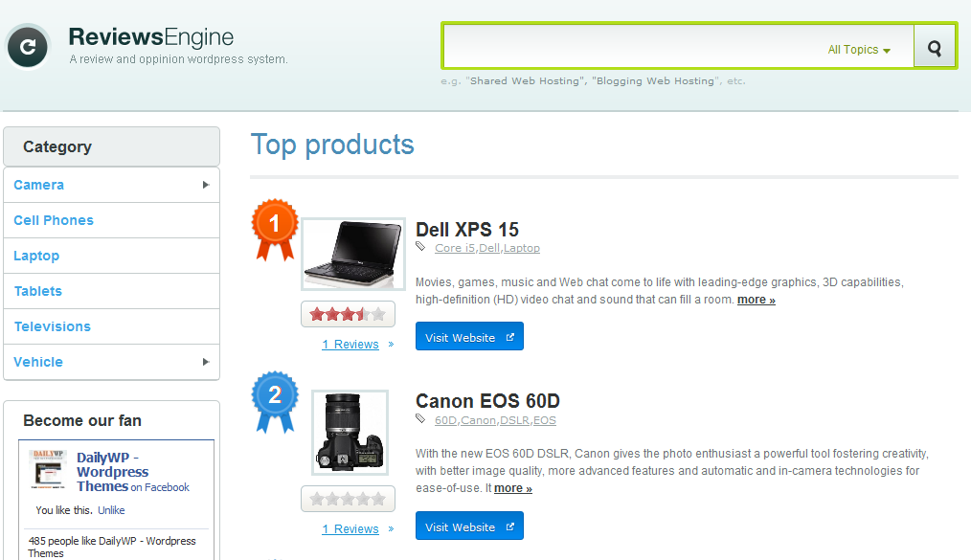Click the DailyWP Facebook page thumbnail
This screenshot has height=560, width=971.
point(48,470)
